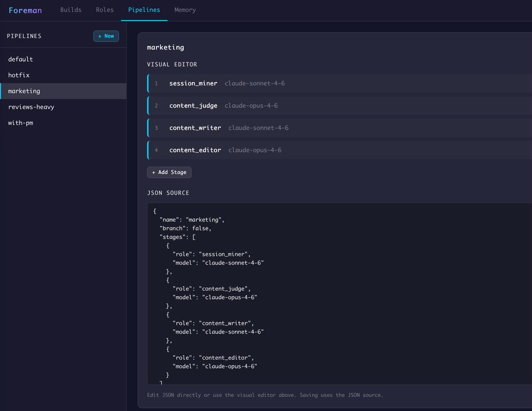The image size is (532, 411).
Task: Click the + Add Stage button
Action: (169, 172)
